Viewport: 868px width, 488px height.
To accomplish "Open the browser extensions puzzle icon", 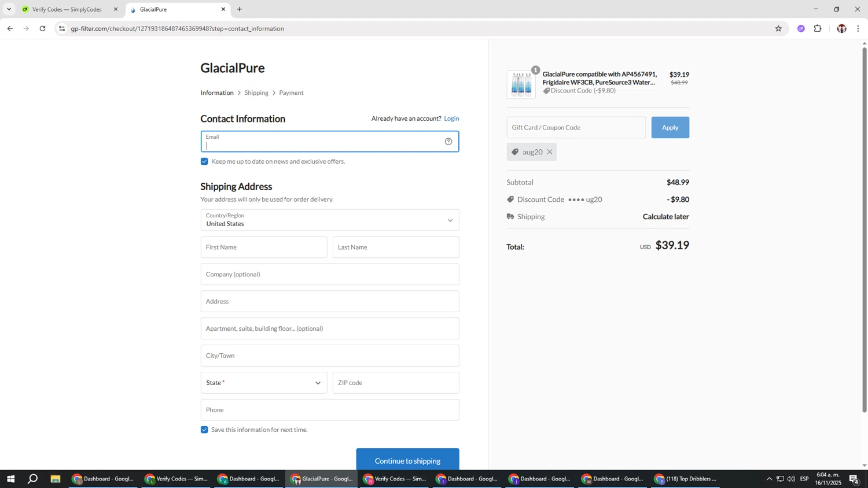I will pos(818,28).
